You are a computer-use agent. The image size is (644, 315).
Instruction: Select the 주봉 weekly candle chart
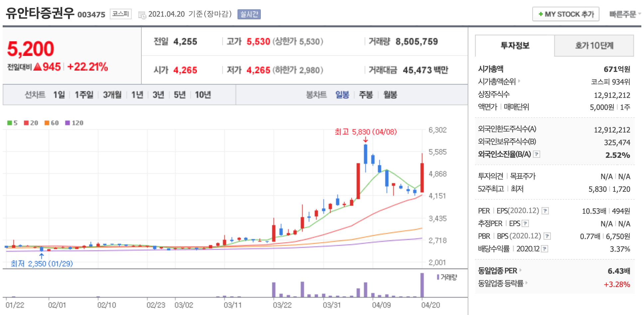pyautogui.click(x=366, y=95)
